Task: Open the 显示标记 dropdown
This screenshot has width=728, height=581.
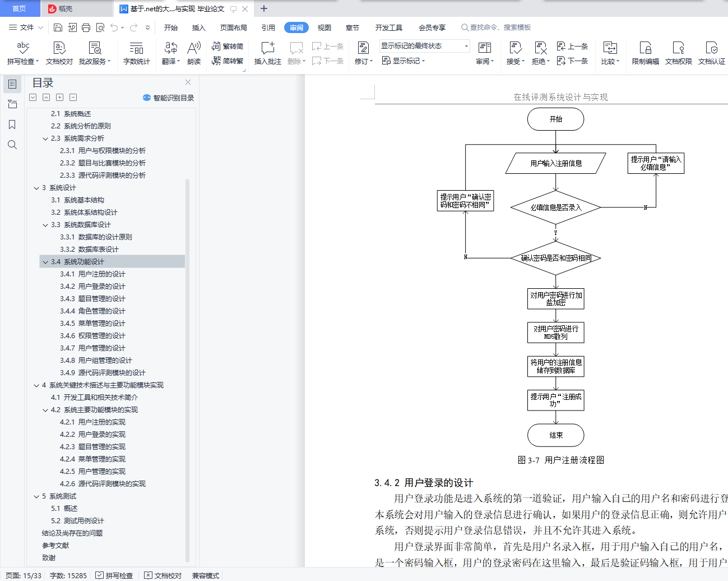Action: 404,61
